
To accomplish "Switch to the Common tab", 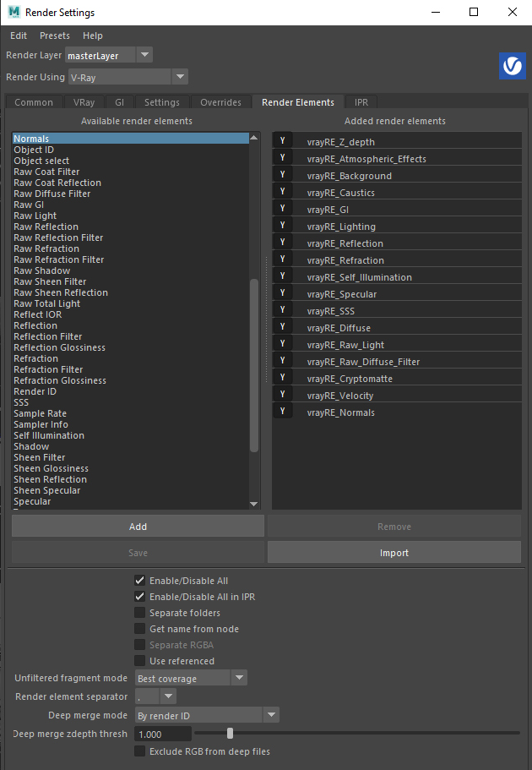I will [x=34, y=102].
